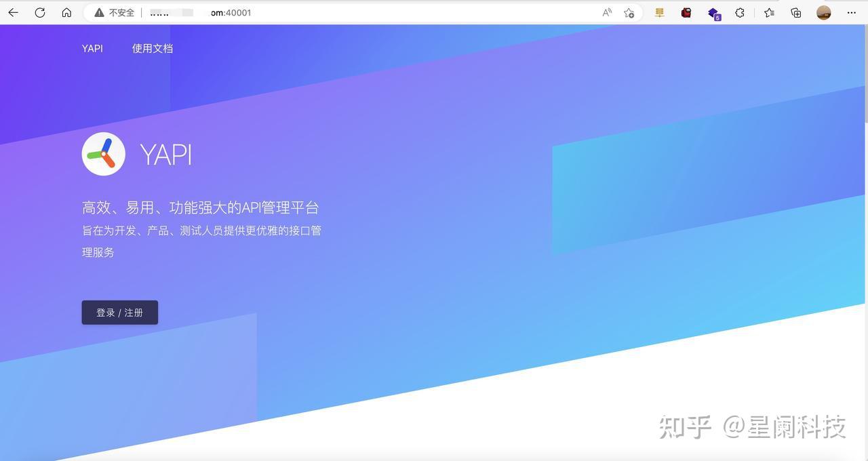Open the Collections panel
This screenshot has height=461, width=868.
(795, 12)
